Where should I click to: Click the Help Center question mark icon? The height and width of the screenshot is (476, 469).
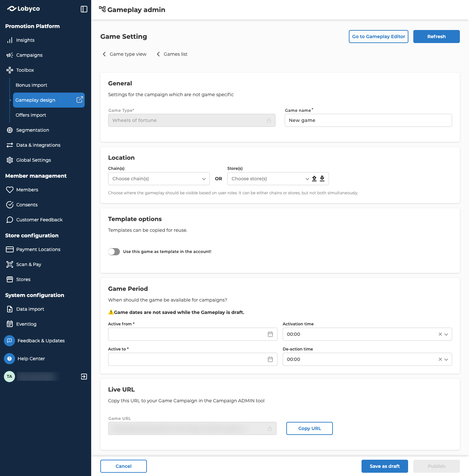[9, 359]
